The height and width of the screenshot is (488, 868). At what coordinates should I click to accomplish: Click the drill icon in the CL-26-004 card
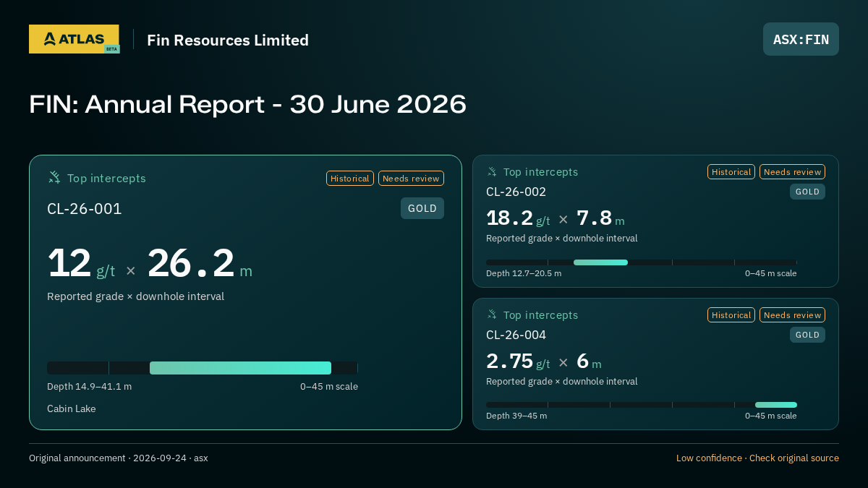pos(492,315)
